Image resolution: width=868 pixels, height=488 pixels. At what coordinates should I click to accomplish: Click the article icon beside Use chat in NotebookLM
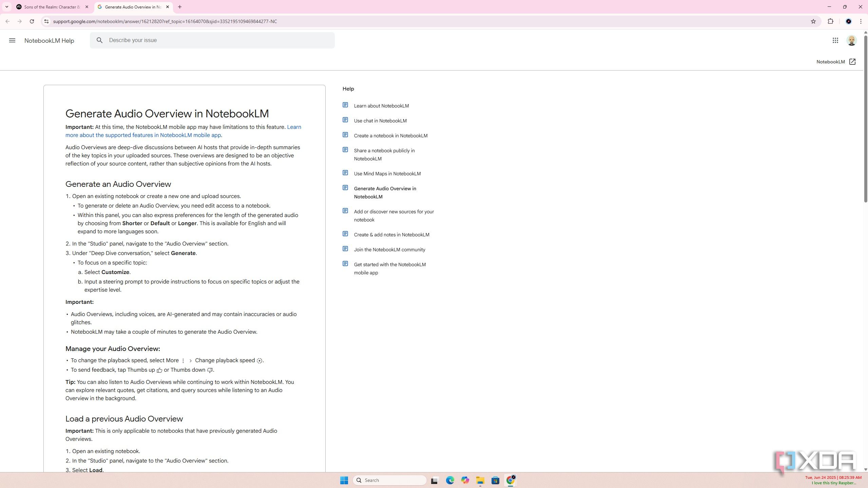tap(345, 120)
